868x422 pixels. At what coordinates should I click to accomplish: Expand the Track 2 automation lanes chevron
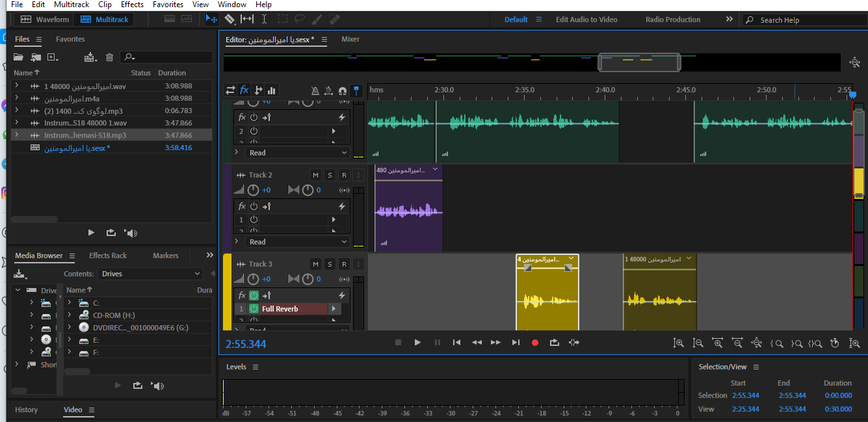[237, 242]
